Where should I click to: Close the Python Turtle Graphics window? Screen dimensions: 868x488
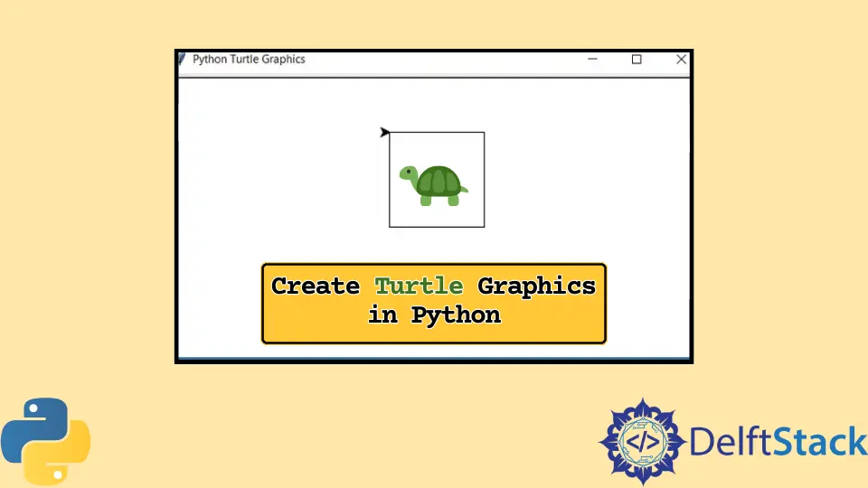click(x=681, y=60)
